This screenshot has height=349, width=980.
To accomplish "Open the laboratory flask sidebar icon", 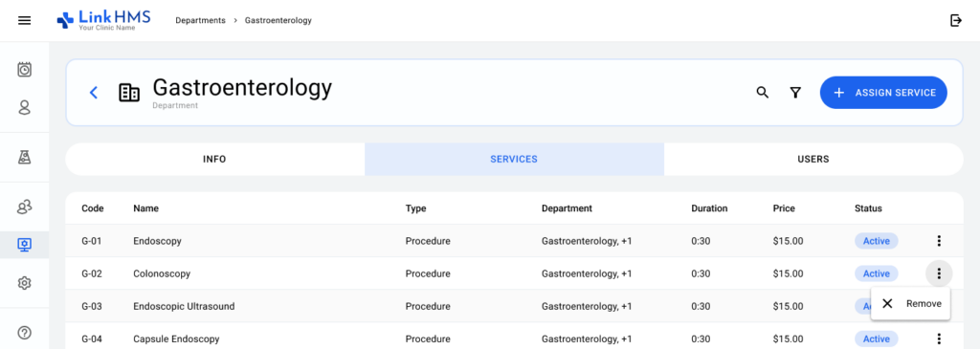I will [x=24, y=158].
